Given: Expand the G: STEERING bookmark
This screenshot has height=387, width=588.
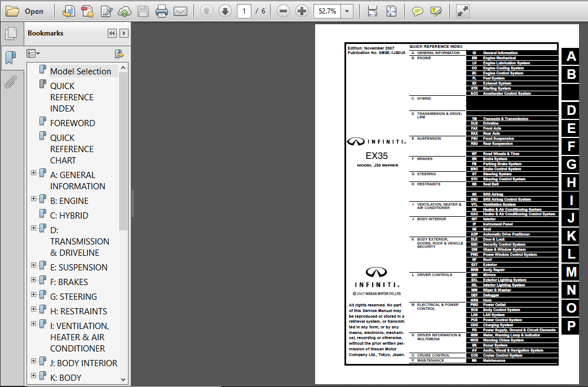Looking at the screenshot, I should point(33,294).
